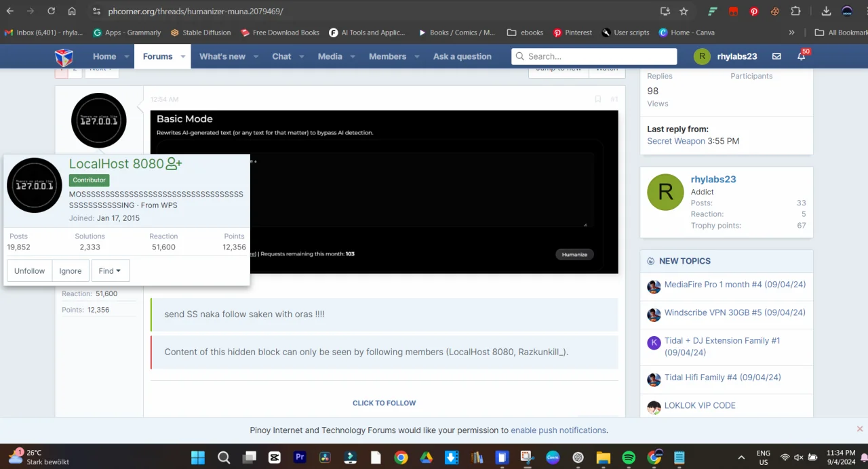Click LocalHost 8080 avatar in user card
This screenshot has width=868, height=469.
coord(35,185)
